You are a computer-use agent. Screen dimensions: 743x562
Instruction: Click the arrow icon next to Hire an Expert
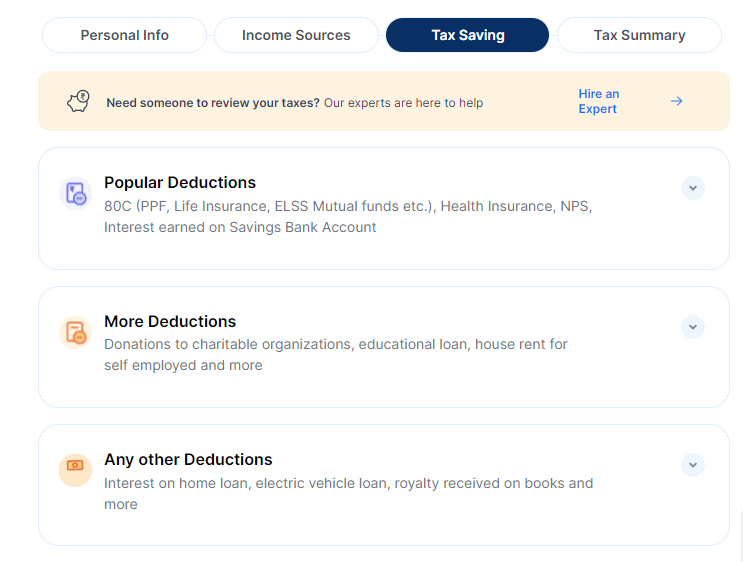click(x=676, y=101)
